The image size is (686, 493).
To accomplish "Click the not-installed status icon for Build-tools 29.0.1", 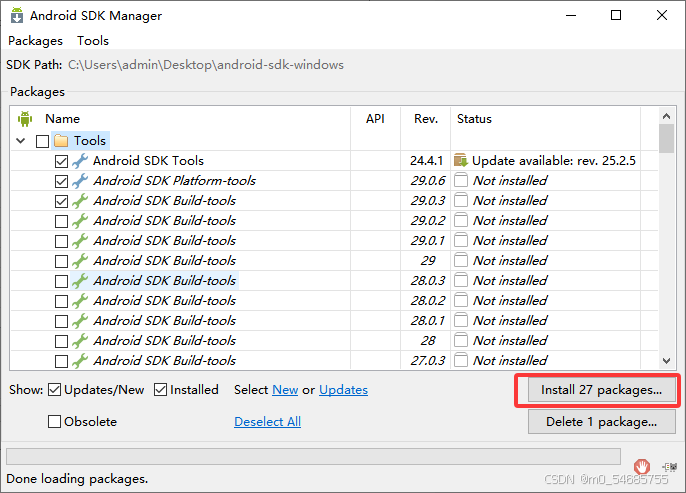I will [x=461, y=241].
